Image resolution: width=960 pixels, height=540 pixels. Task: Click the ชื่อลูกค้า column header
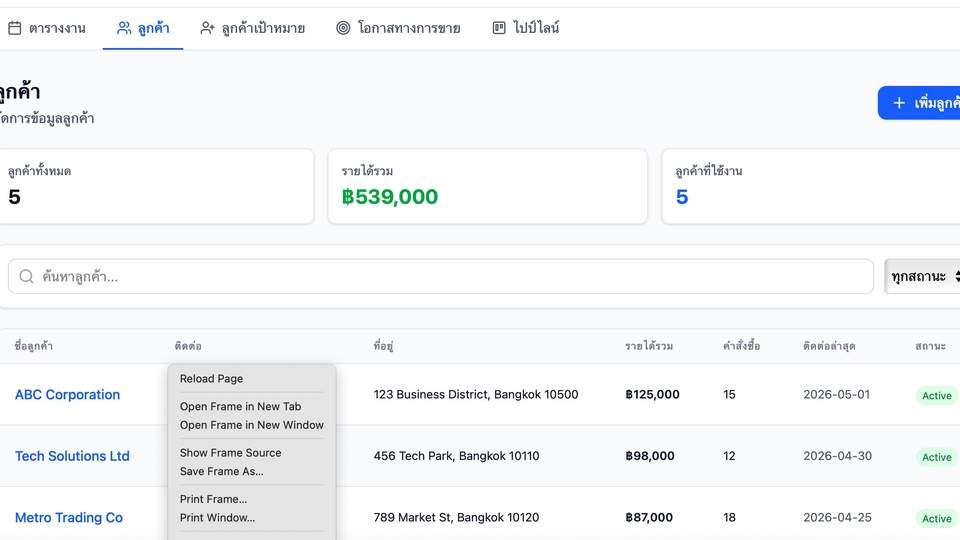tap(34, 346)
